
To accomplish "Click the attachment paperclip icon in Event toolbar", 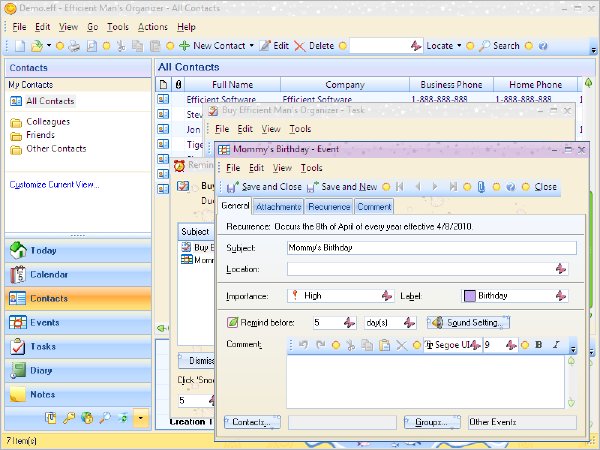I will (481, 187).
